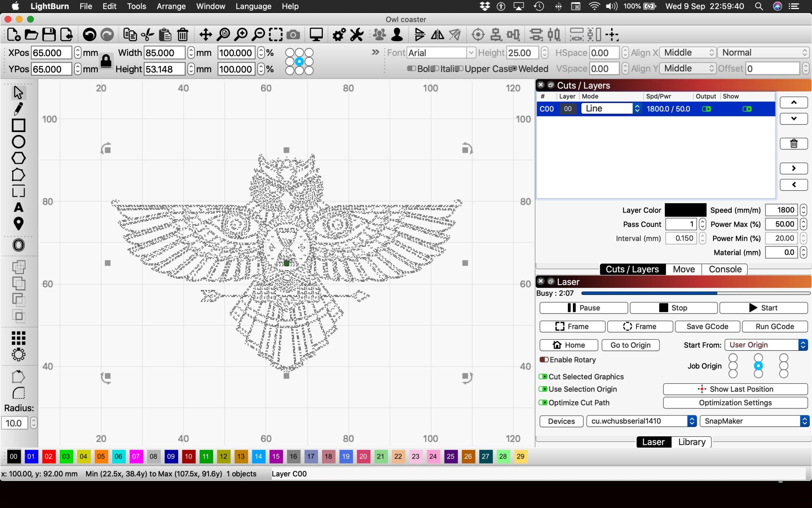
Task: Select the Draw Lines pencil tool
Action: coord(18,109)
